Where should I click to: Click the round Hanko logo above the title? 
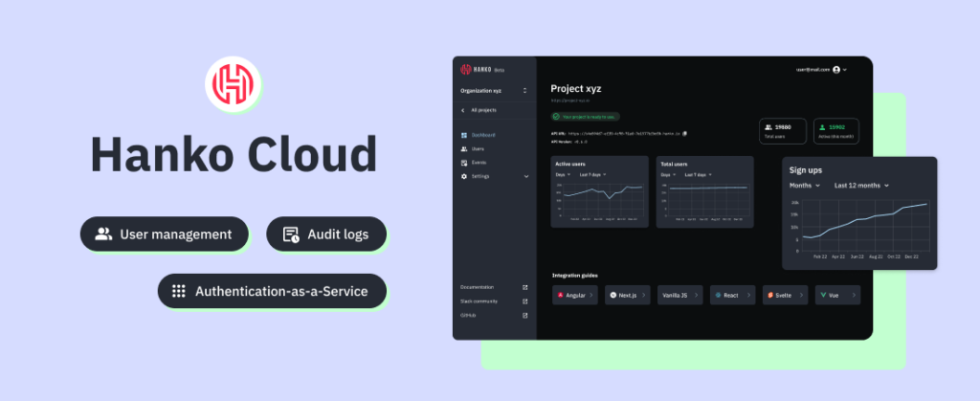pos(233,84)
